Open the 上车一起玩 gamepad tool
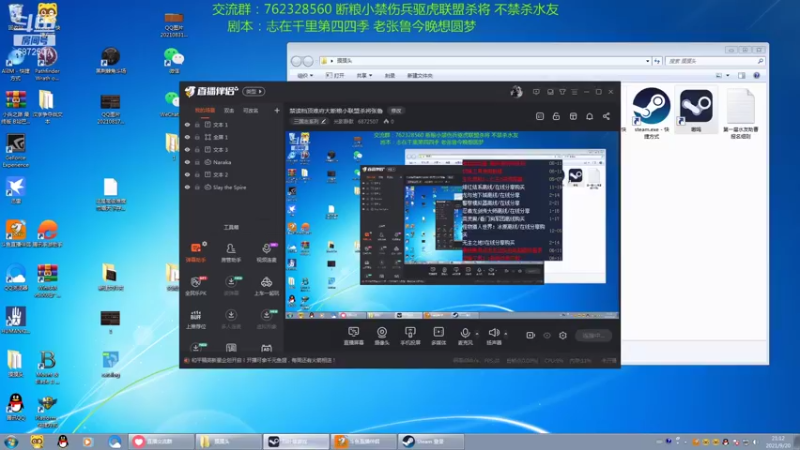 266,286
